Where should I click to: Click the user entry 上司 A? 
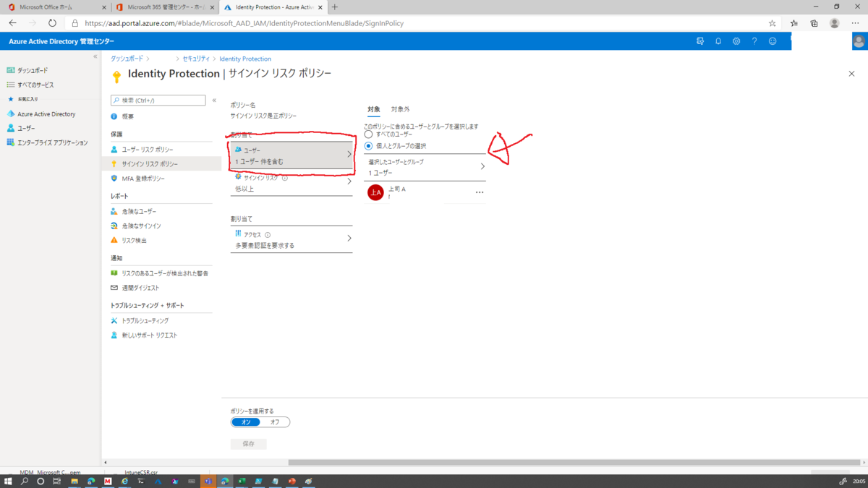tap(425, 192)
